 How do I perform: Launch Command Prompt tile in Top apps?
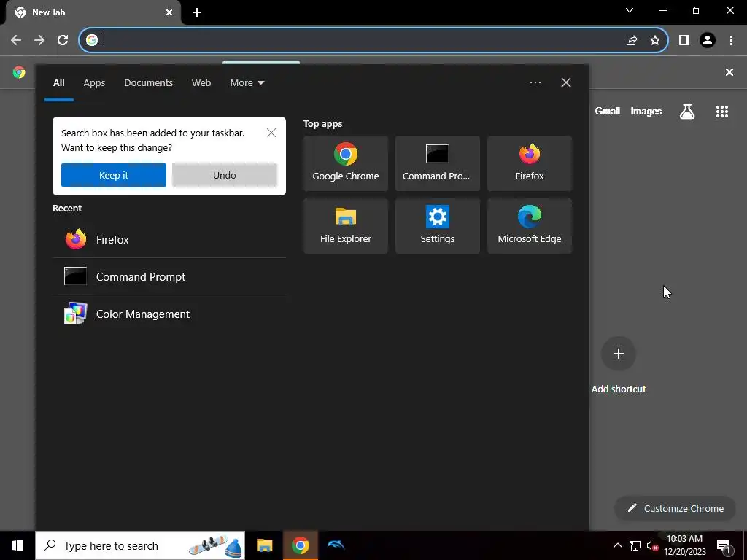coord(438,163)
